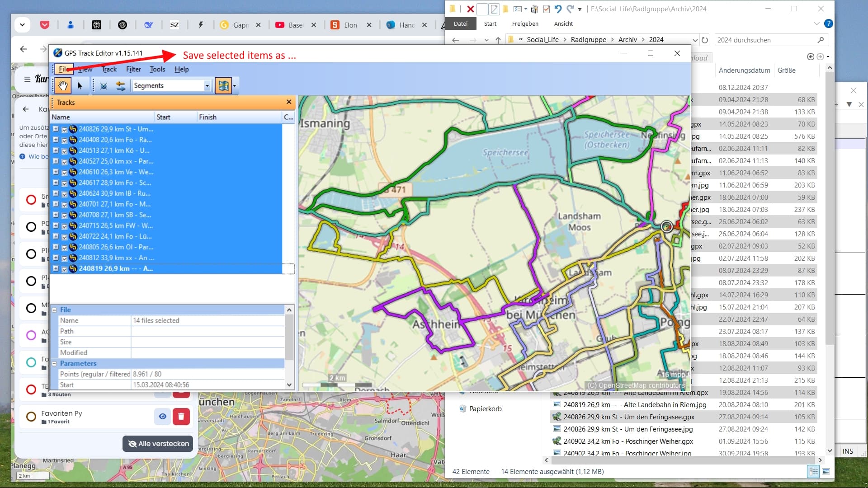Viewport: 868px width, 488px height.
Task: Open the View menu
Action: [85, 69]
